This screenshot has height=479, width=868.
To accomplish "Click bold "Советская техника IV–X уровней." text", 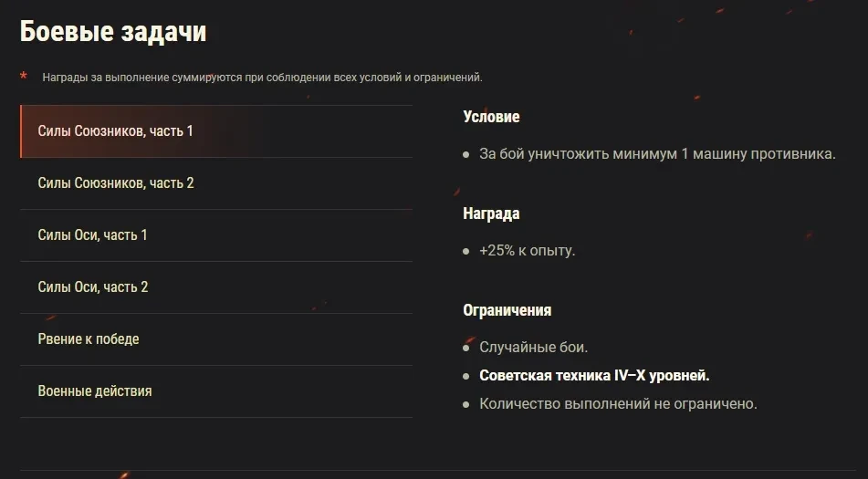I will [x=594, y=375].
